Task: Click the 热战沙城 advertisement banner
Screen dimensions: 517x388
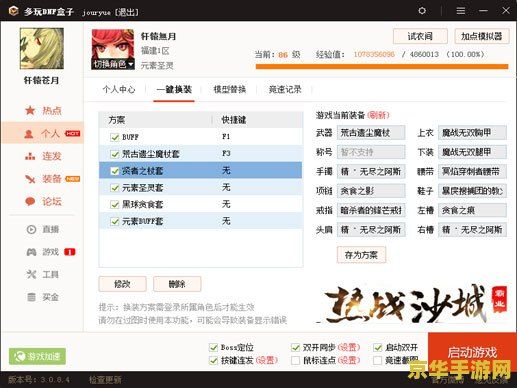Action: pos(412,303)
